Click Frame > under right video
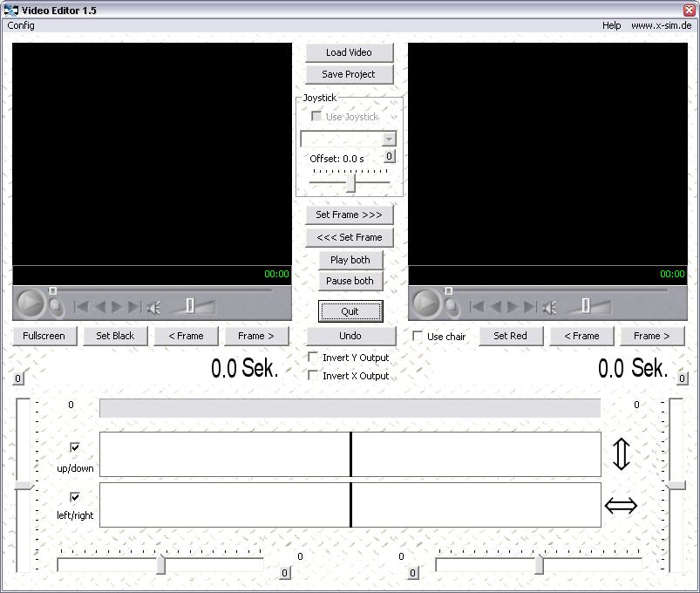The image size is (700, 593). [x=652, y=336]
